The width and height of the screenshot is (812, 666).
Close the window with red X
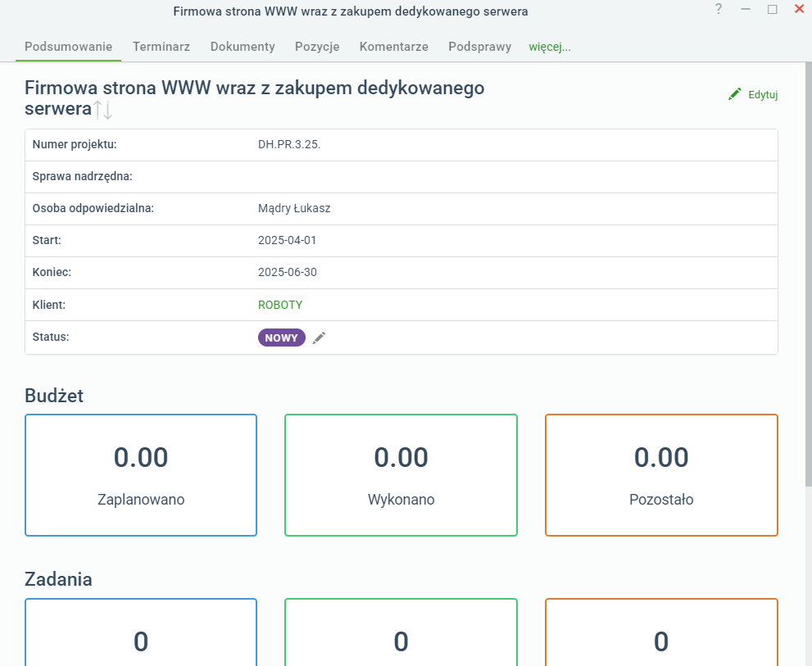pos(799,9)
